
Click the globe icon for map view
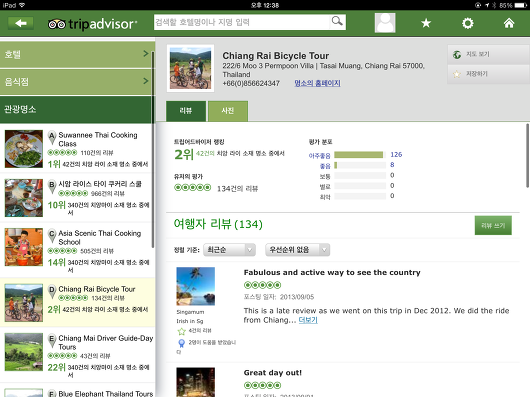tap(457, 54)
